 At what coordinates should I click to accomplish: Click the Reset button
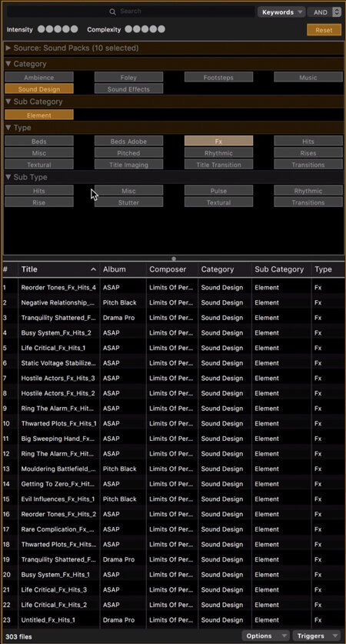click(324, 30)
